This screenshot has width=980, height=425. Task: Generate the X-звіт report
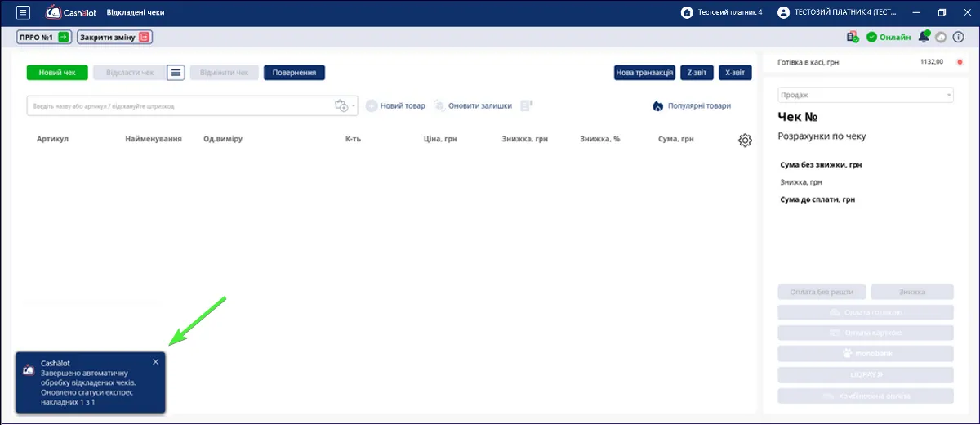(733, 73)
